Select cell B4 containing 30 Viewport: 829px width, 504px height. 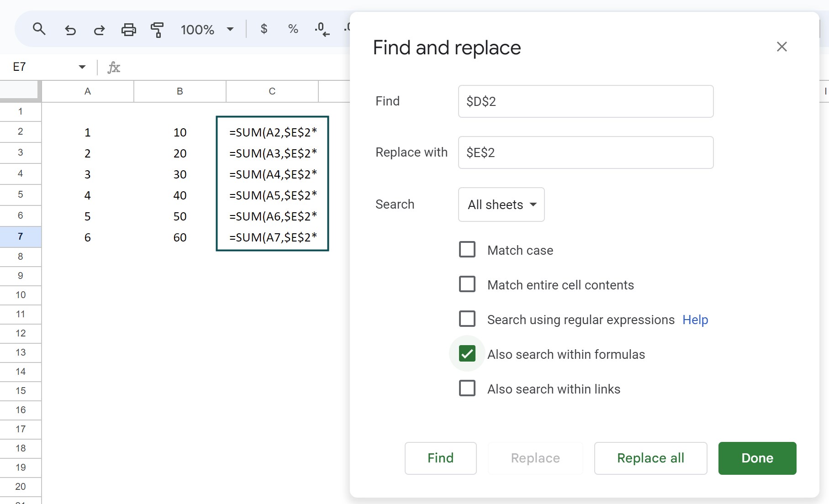click(x=180, y=174)
